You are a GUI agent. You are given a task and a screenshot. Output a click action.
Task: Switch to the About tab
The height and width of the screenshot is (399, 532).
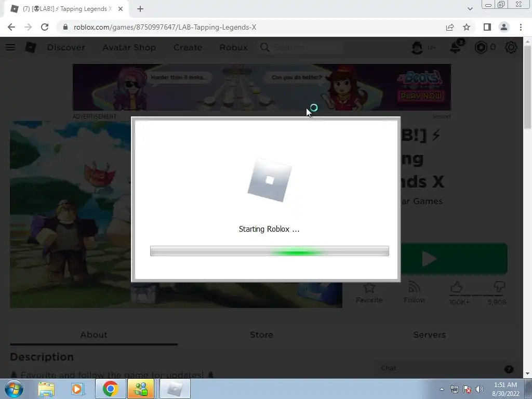point(94,335)
